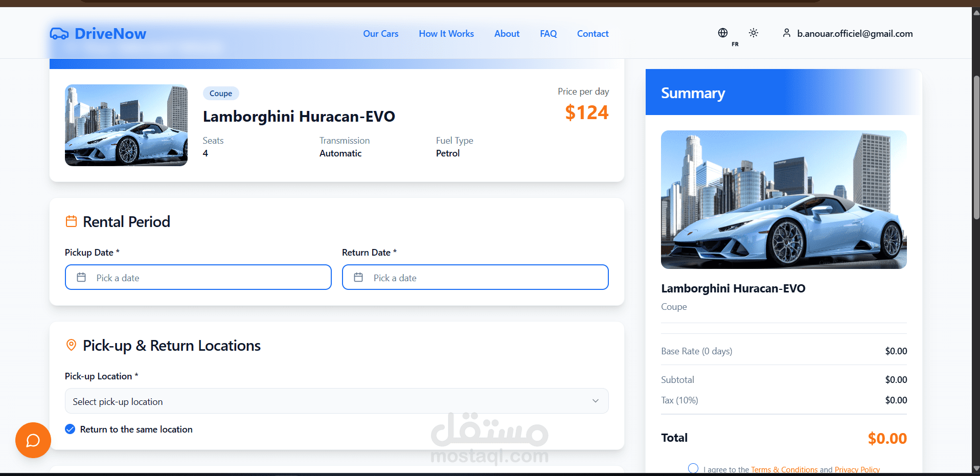Open the About page
This screenshot has width=980, height=476.
(x=507, y=34)
